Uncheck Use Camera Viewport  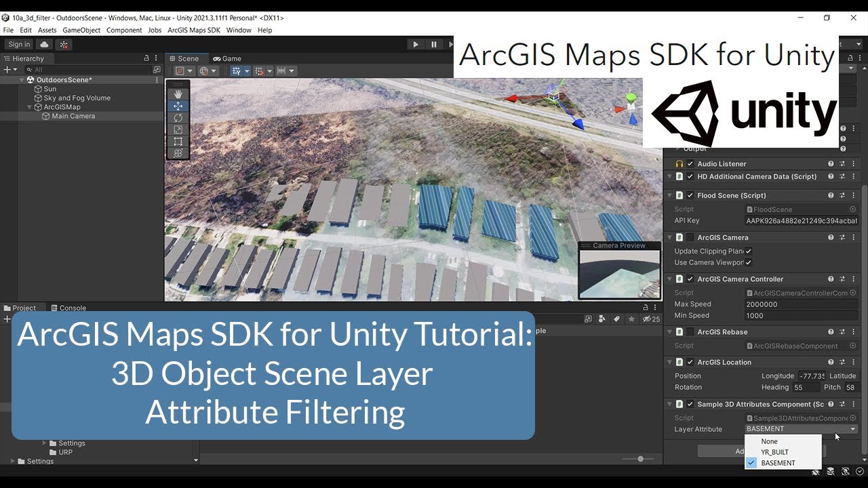tap(749, 263)
